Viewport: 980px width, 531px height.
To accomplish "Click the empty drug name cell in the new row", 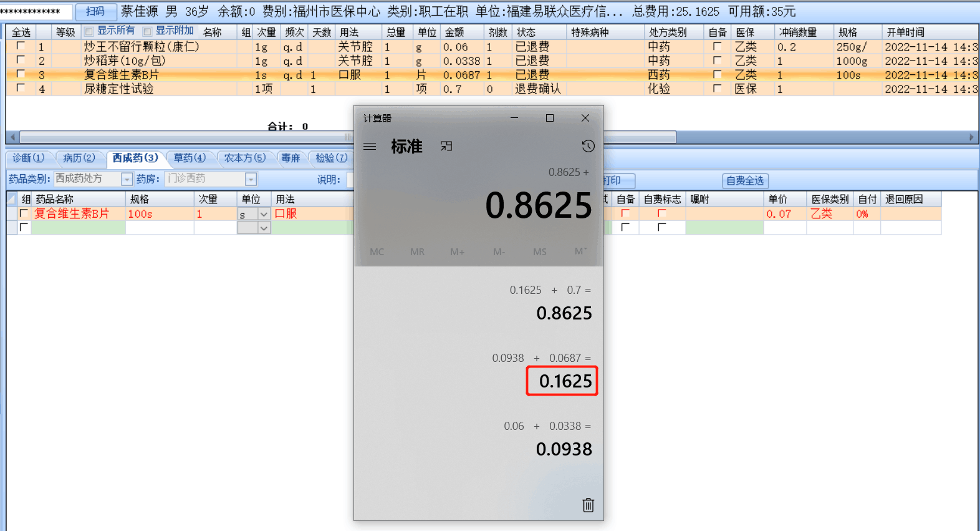I will point(79,228).
